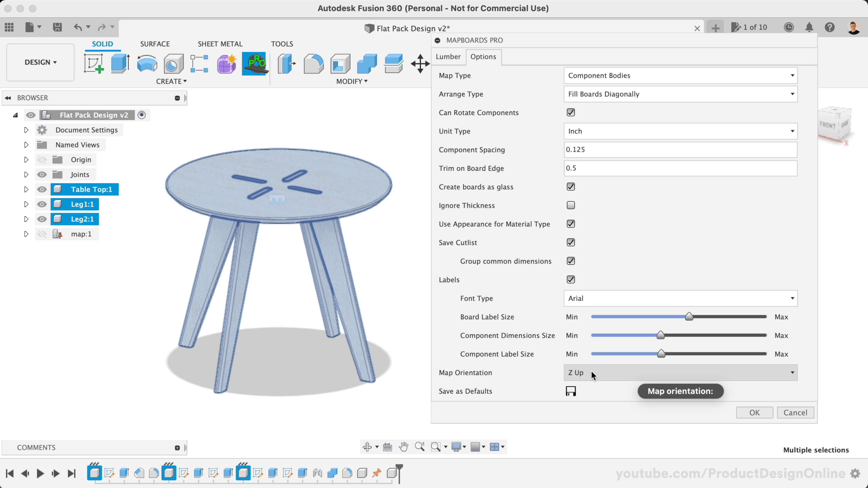
Task: Jump to timeline beginning
Action: [x=9, y=474]
